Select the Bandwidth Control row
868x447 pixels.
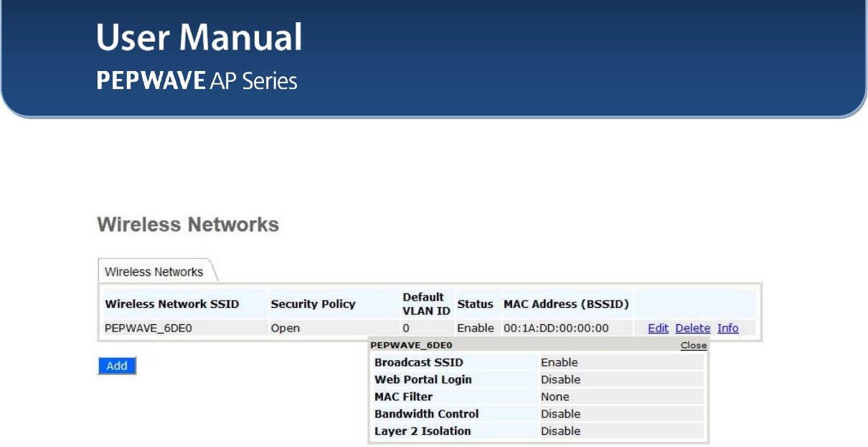pyautogui.click(x=538, y=414)
